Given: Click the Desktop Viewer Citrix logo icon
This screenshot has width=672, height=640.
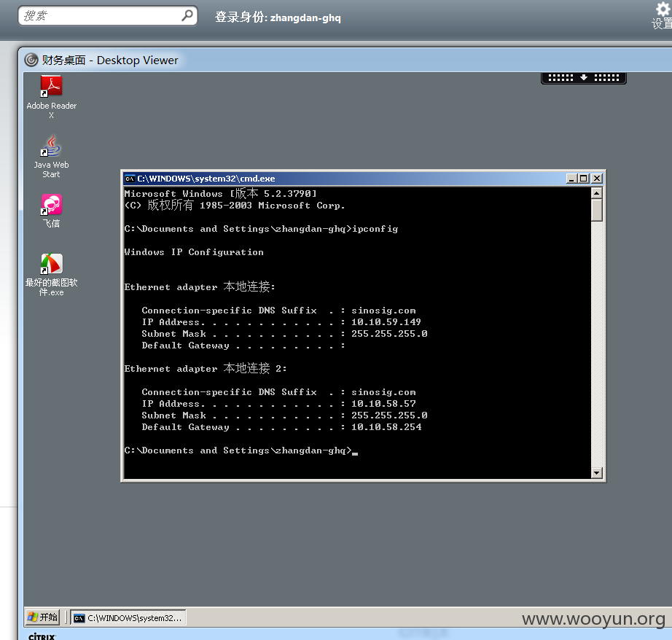Looking at the screenshot, I should coord(31,60).
